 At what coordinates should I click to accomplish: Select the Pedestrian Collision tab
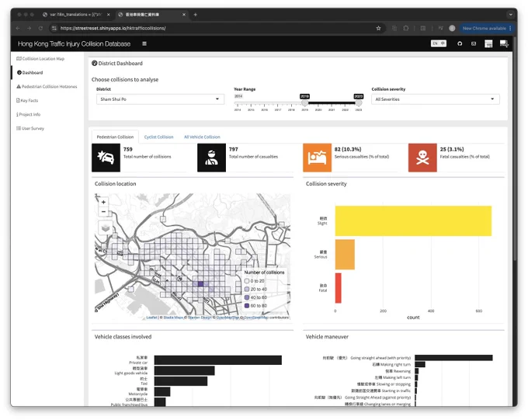pos(115,137)
